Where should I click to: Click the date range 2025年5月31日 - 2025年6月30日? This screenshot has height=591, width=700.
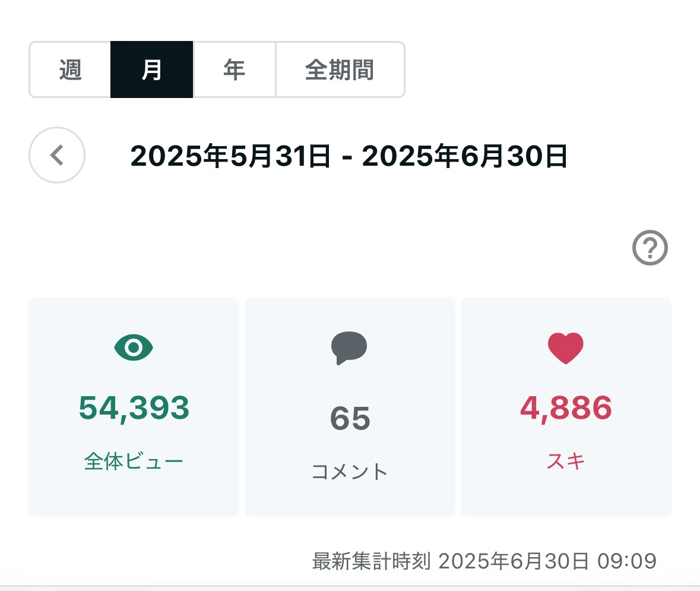[x=349, y=156]
